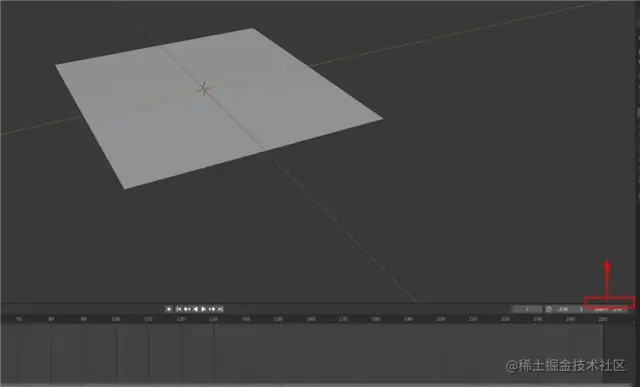
Task: Click the current frame number field
Action: click(527, 309)
